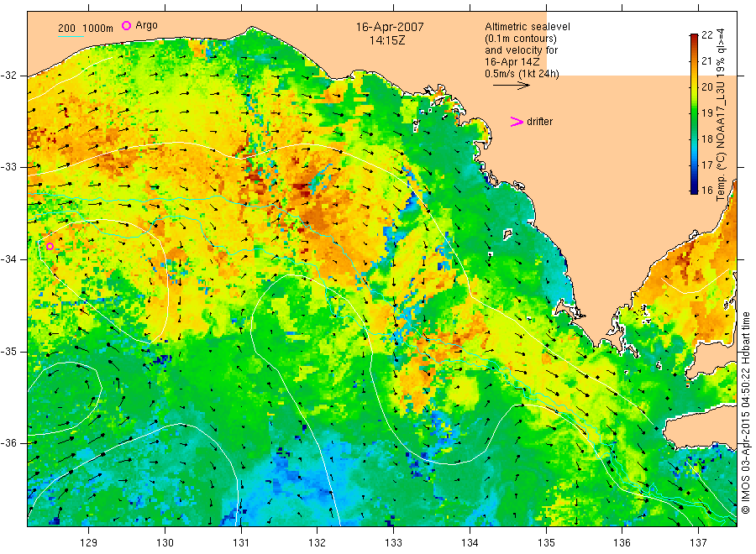Click the color bar value 19
Image resolution: width=756 pixels, height=554 pixels.
coord(706,112)
